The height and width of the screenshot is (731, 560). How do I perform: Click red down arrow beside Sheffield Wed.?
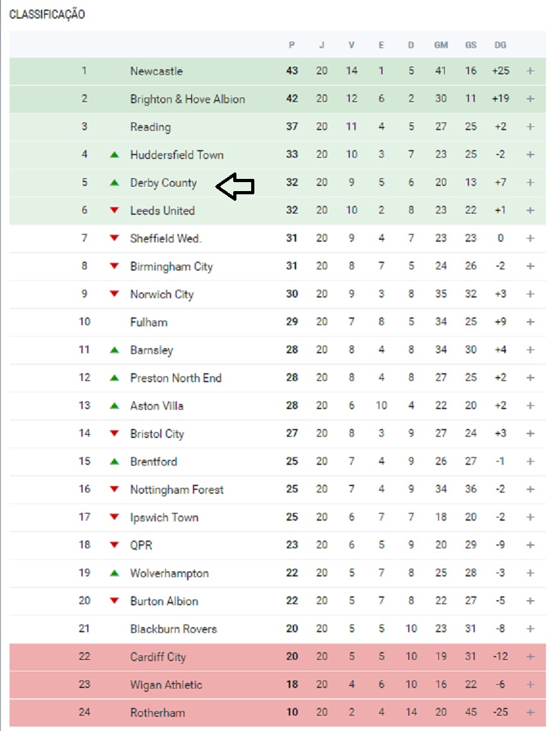click(115, 239)
